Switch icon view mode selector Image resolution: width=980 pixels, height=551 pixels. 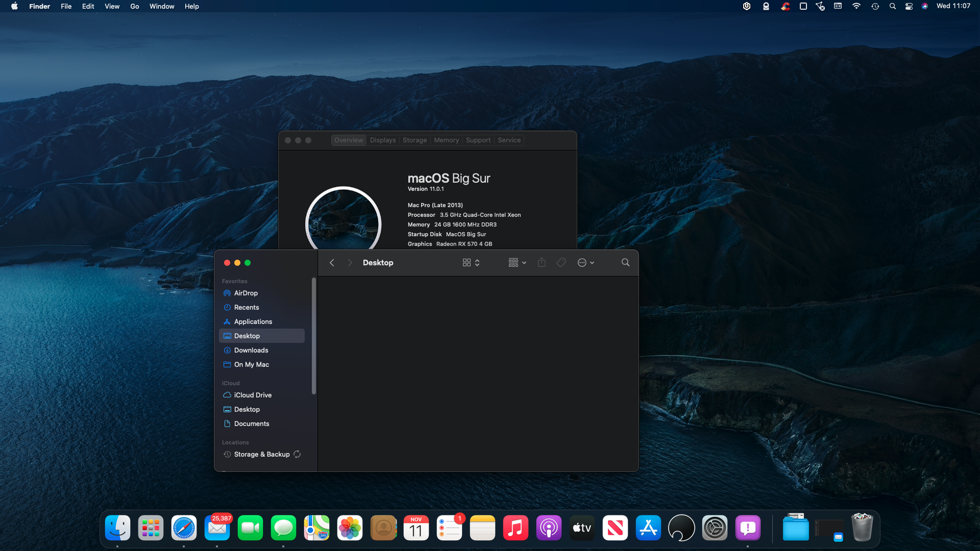(471, 262)
